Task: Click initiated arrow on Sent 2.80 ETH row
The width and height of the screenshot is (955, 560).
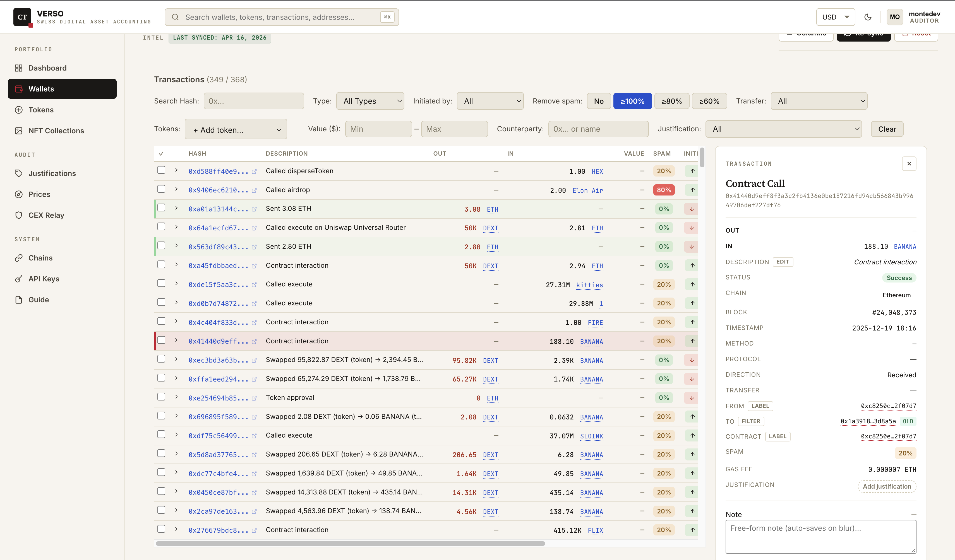Action: pyautogui.click(x=691, y=247)
